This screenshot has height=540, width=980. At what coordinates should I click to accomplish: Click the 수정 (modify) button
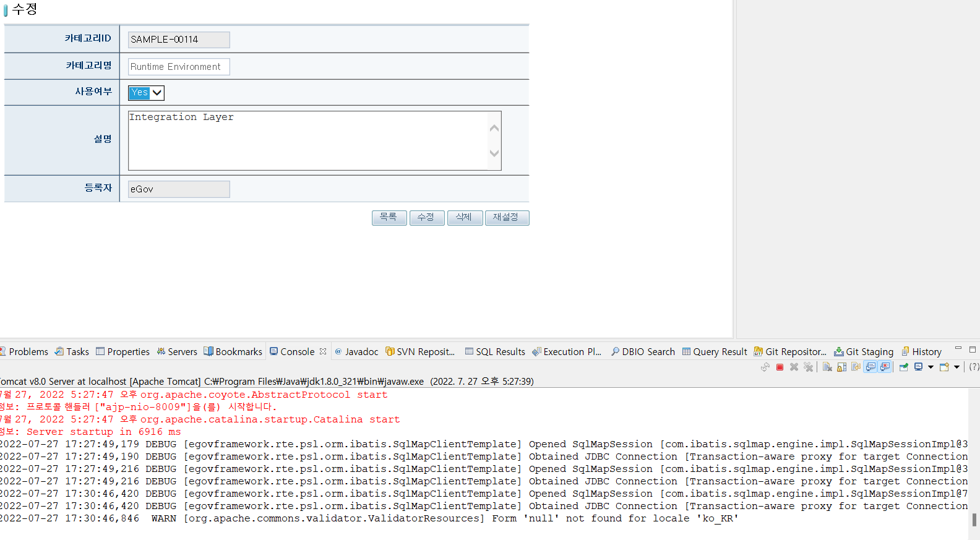pos(427,218)
